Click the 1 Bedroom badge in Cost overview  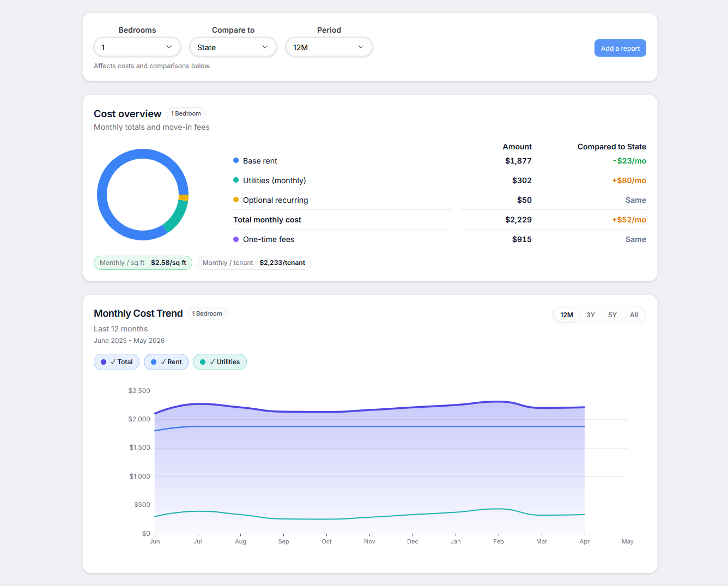(x=186, y=113)
